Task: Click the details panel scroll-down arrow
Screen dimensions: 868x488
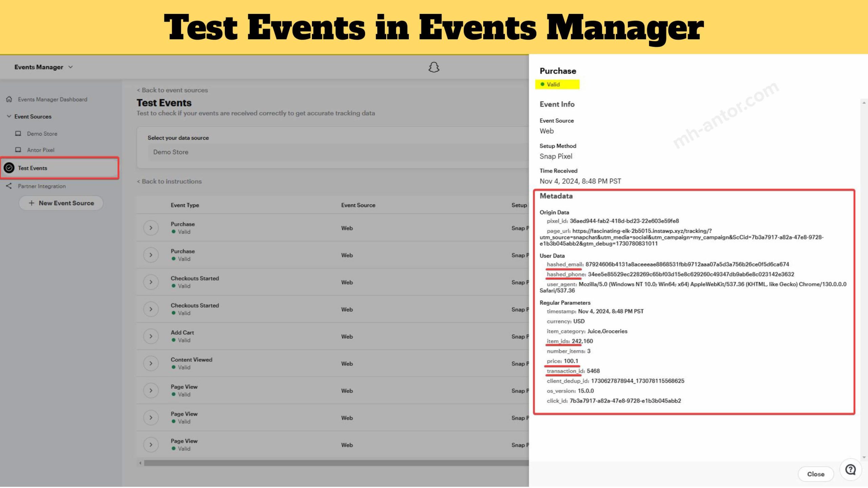Action: [x=864, y=457]
